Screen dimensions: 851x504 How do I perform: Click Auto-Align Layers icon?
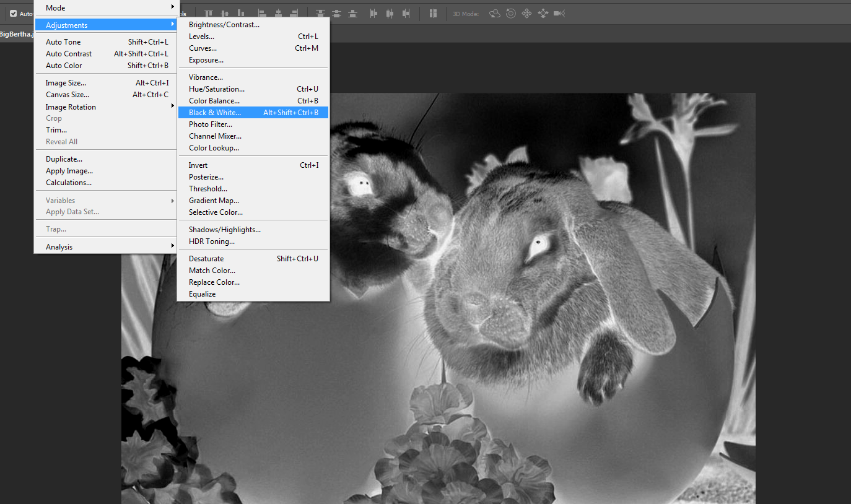[433, 13]
